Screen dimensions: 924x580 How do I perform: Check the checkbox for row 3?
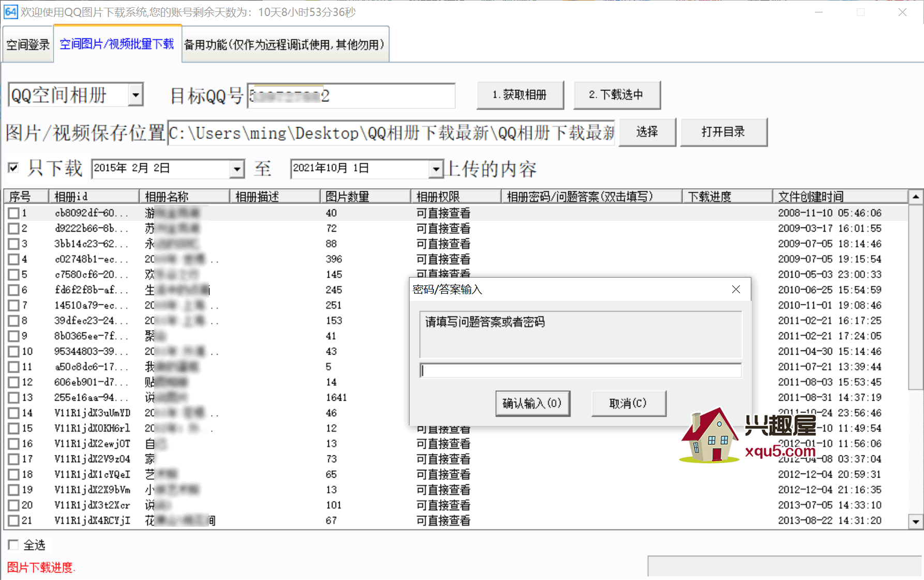13,243
